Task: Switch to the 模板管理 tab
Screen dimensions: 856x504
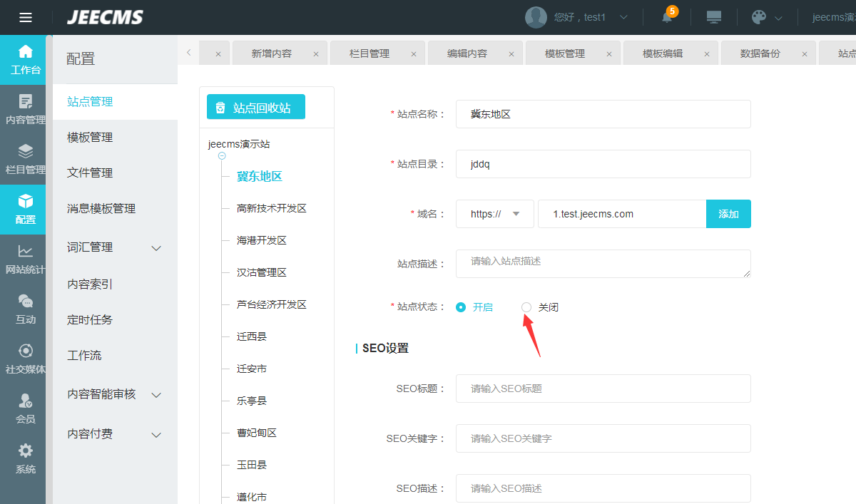Action: (x=564, y=53)
